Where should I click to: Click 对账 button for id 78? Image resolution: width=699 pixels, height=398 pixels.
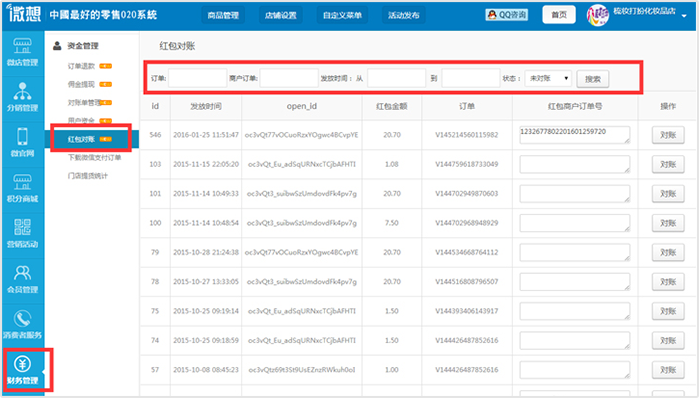[x=668, y=282]
